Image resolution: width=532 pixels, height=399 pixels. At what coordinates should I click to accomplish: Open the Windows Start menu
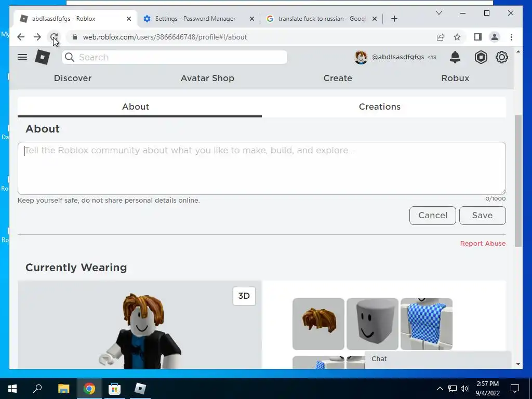tap(12, 389)
